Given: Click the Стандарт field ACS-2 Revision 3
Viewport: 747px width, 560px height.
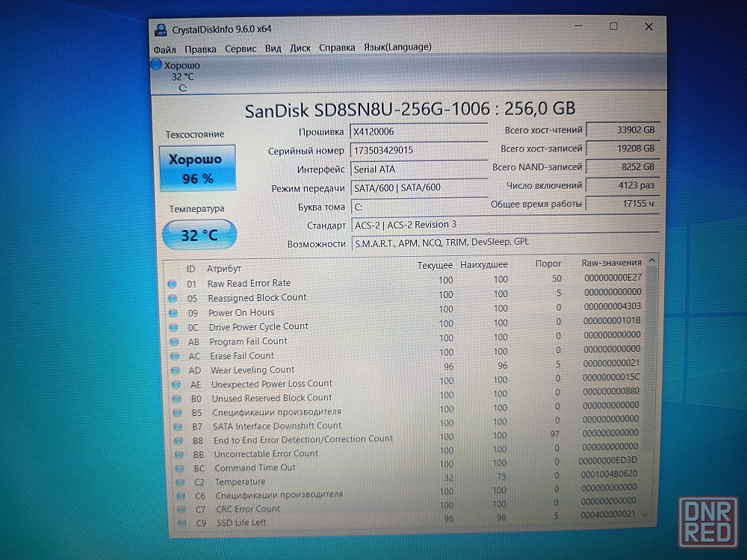Looking at the screenshot, I should [505, 224].
